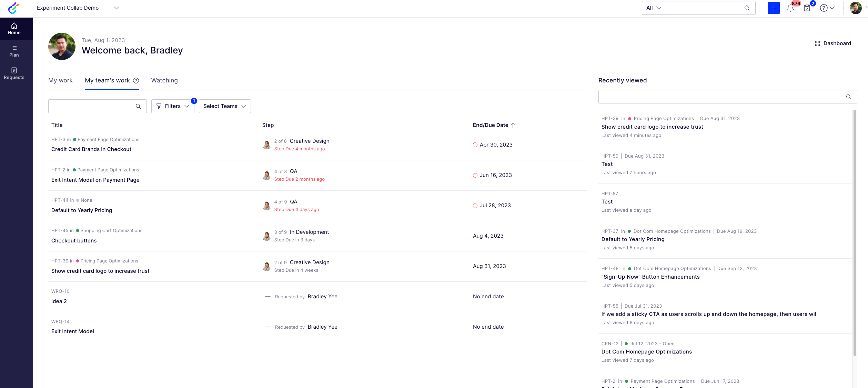The height and width of the screenshot is (388, 868).
Task: Select the My team's work tab
Action: pyautogui.click(x=107, y=80)
